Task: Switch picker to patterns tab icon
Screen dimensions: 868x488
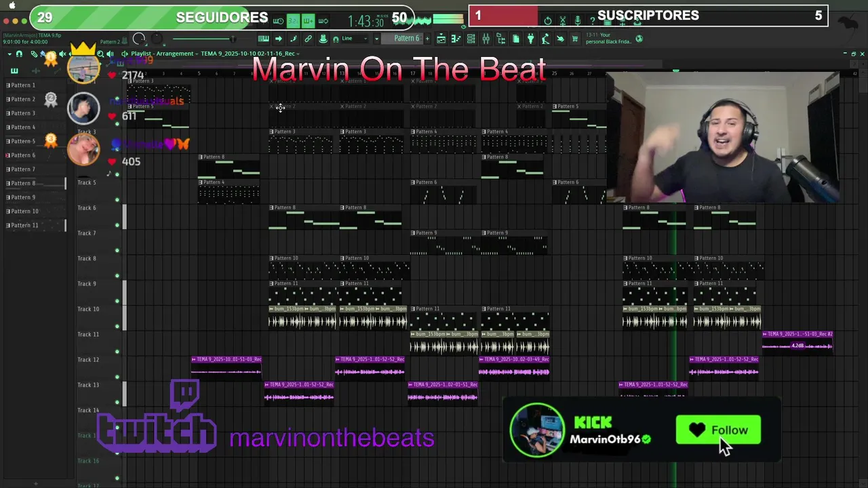Action: pos(14,70)
